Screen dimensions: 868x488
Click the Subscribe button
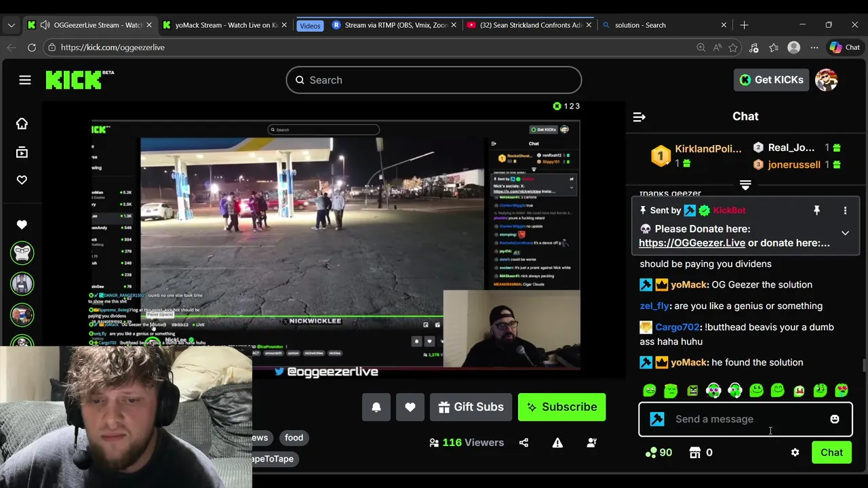tap(561, 407)
